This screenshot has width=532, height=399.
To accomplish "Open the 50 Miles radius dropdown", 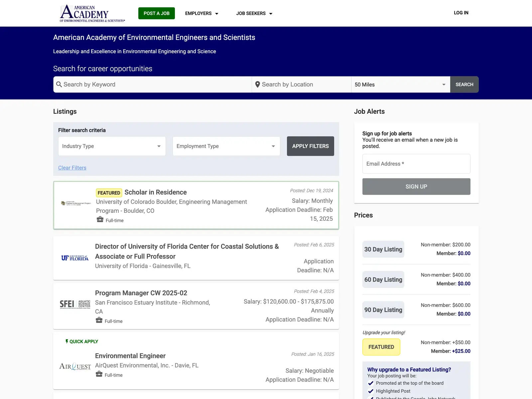I will coord(401,84).
